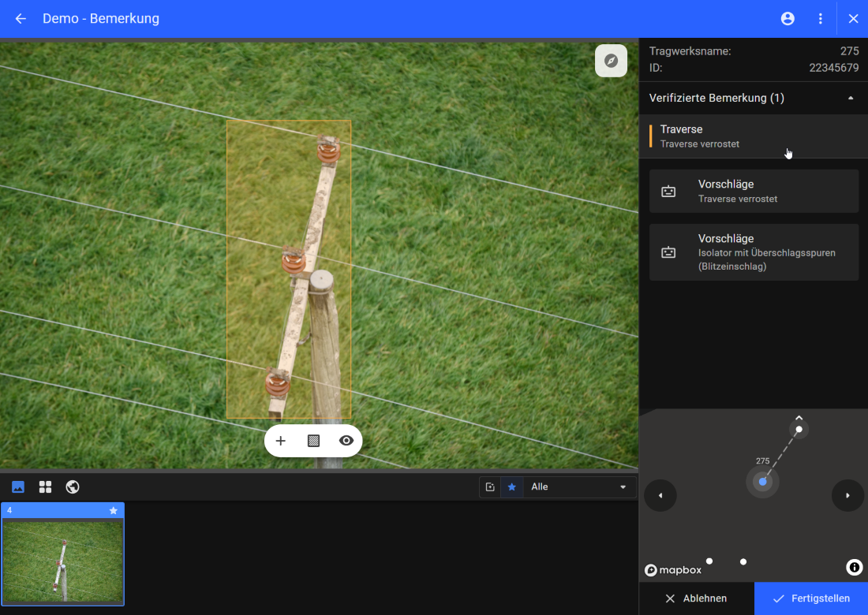The height and width of the screenshot is (615, 868).
Task: Click the Fertigstellen button
Action: 811,598
